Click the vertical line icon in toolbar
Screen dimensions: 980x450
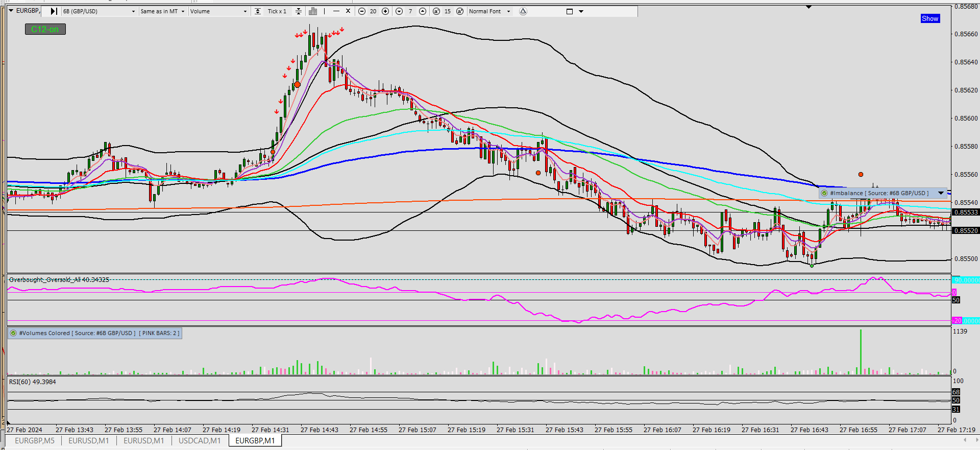point(324,11)
